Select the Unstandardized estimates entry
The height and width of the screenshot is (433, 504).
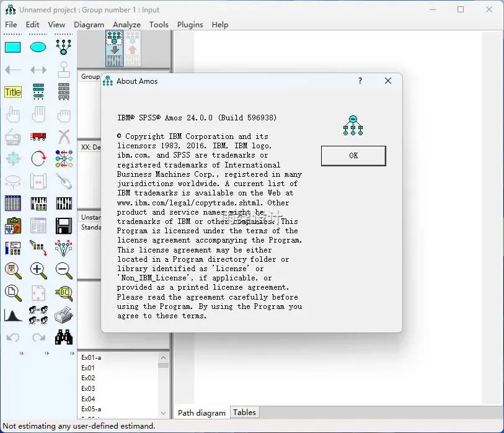91,217
